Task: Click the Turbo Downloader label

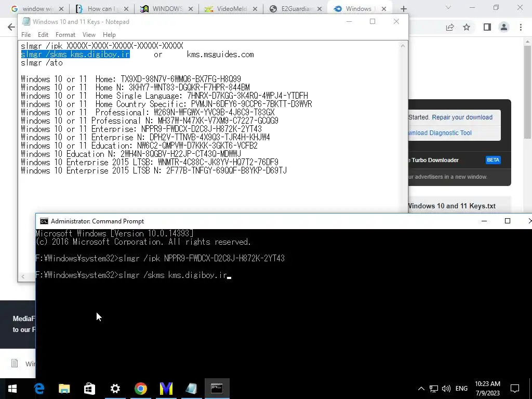Action: point(435,160)
